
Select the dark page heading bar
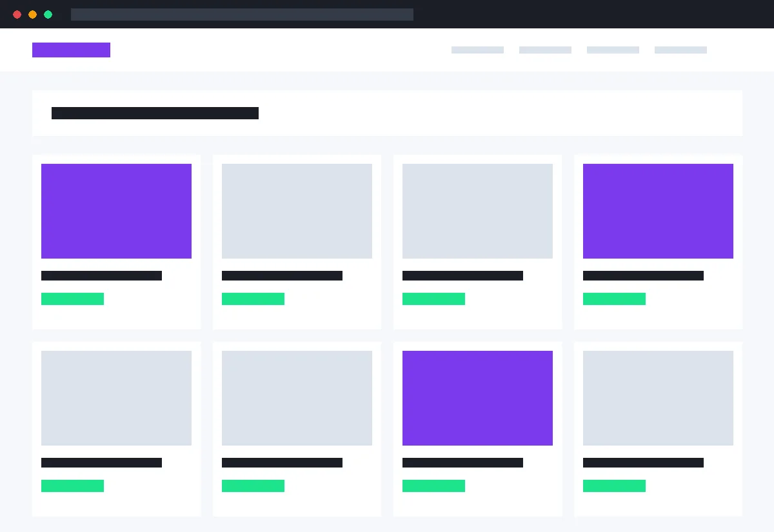click(x=155, y=113)
